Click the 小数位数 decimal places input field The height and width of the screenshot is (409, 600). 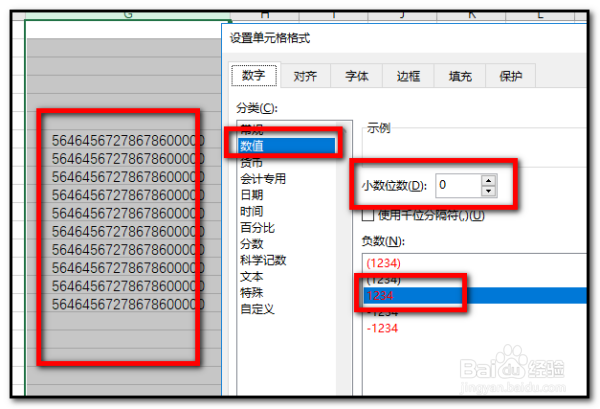coord(458,186)
